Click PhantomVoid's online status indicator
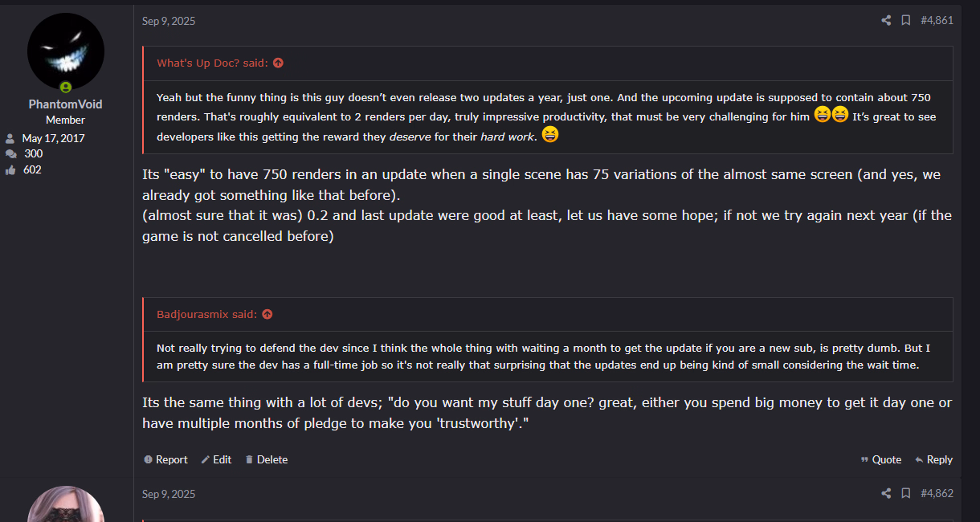The width and height of the screenshot is (980, 522). [66, 87]
